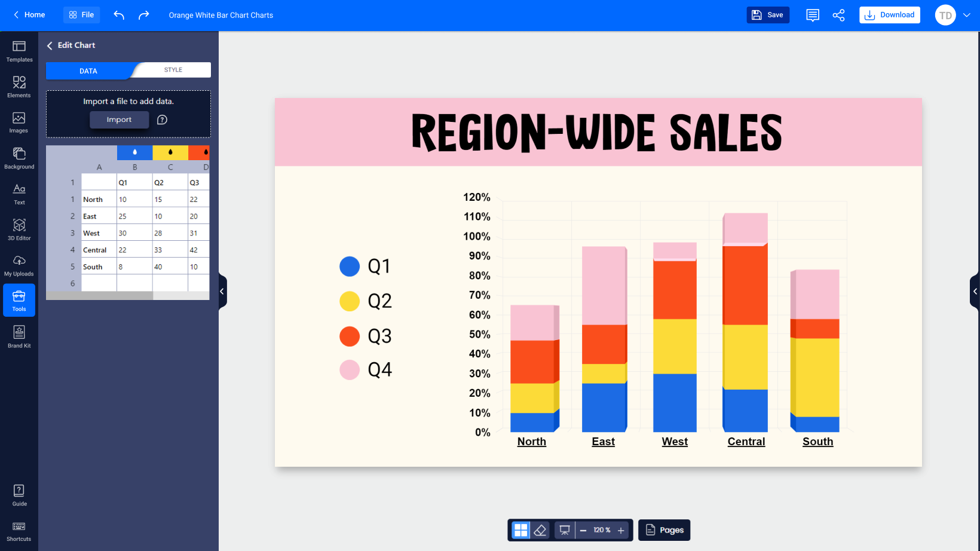The image size is (980, 551).
Task: Open the Templates panel
Action: (x=19, y=51)
